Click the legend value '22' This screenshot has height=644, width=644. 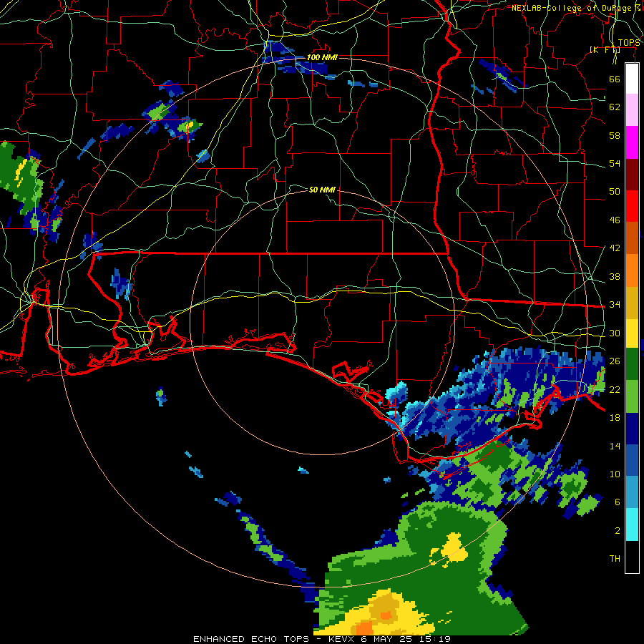tap(615, 389)
